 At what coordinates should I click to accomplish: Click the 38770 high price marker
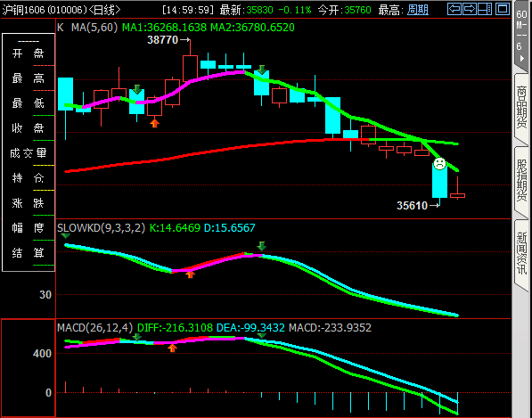[163, 40]
